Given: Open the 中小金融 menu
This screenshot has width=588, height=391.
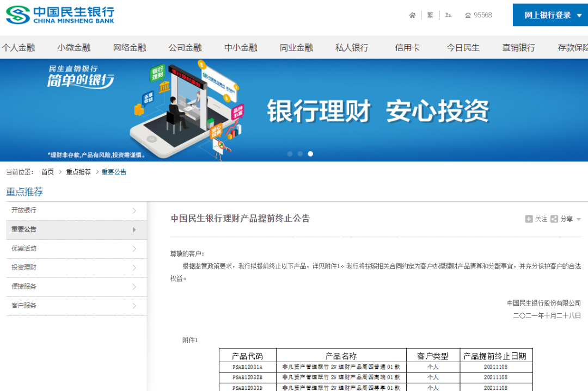Looking at the screenshot, I should [x=241, y=47].
